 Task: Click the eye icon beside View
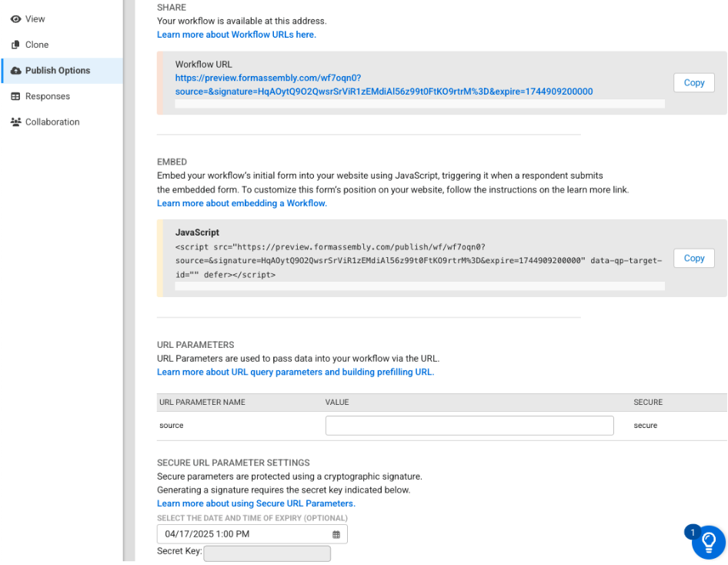point(15,19)
